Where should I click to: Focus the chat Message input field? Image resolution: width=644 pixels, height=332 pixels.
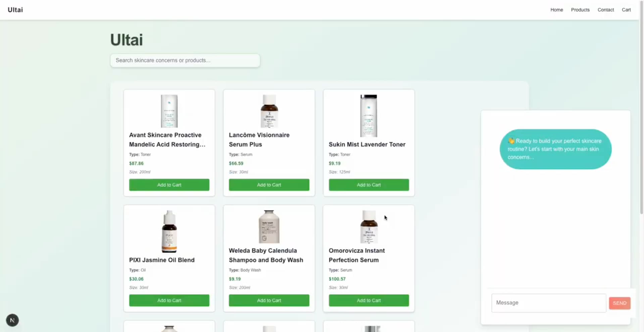(548, 303)
